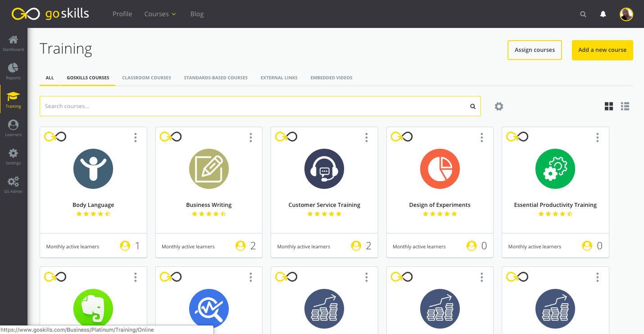The image size is (644, 334).
Task: Click Add a new course button
Action: coord(603,50)
